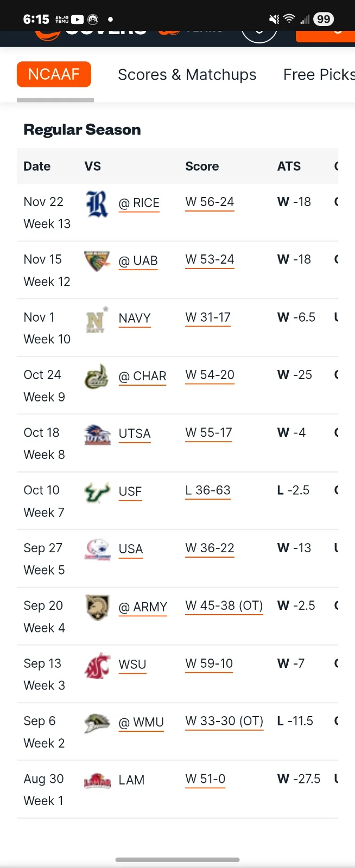Image resolution: width=355 pixels, height=868 pixels.
Task: Open the @ RICE team link
Action: click(139, 203)
